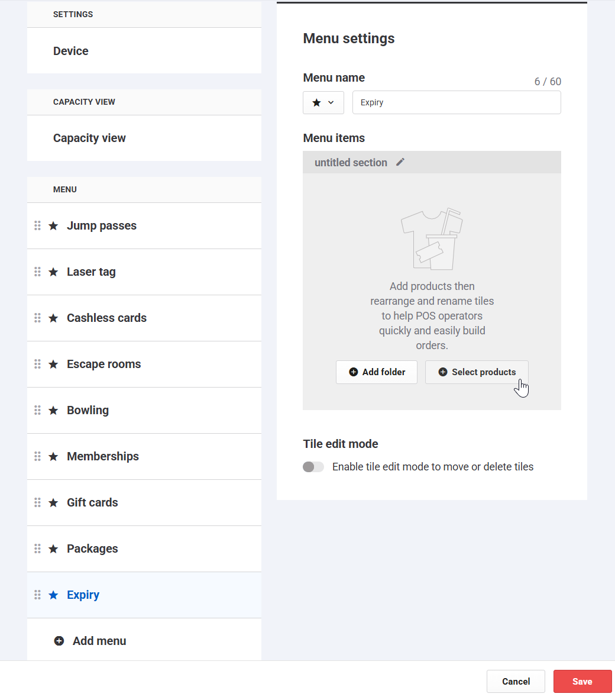
Task: Select the Escape rooms menu
Action: coord(103,364)
